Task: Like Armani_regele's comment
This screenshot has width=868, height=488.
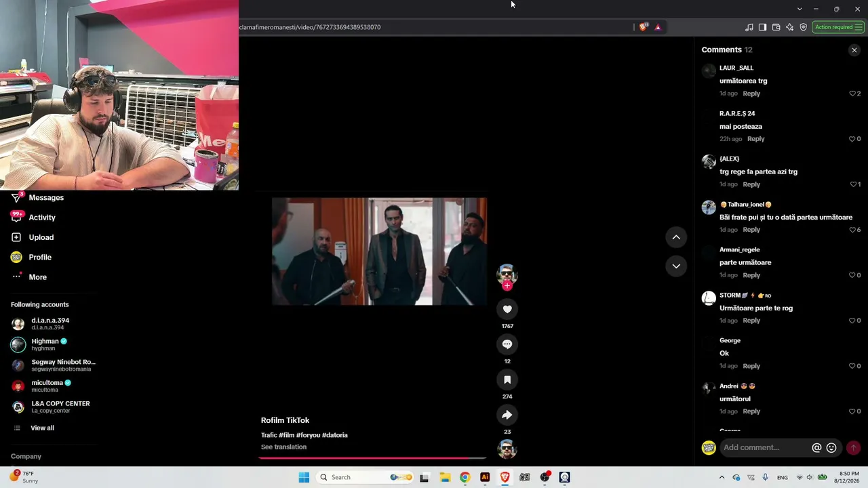Action: click(852, 275)
